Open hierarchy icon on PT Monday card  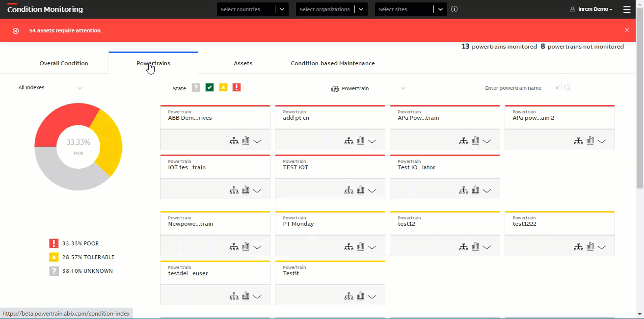(x=349, y=247)
